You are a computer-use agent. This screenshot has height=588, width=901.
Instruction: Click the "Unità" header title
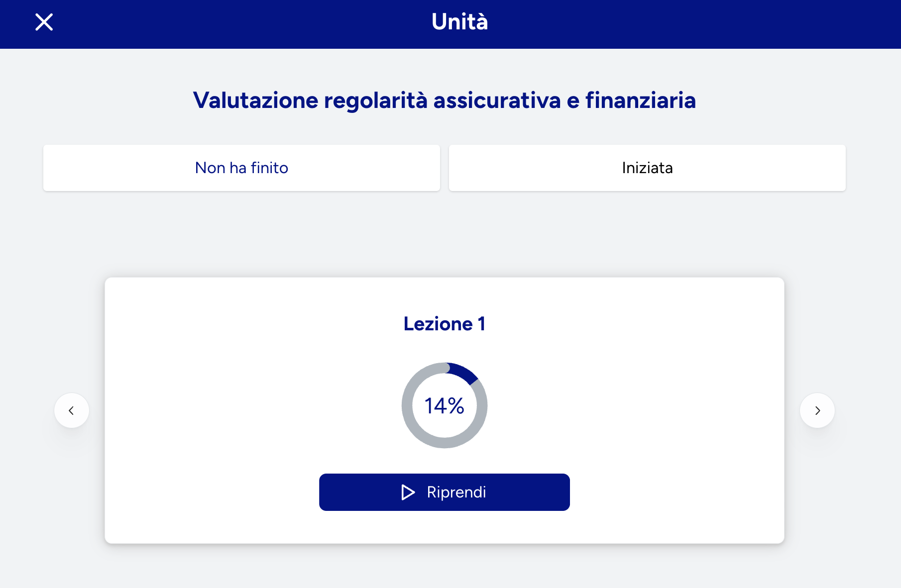tap(459, 22)
